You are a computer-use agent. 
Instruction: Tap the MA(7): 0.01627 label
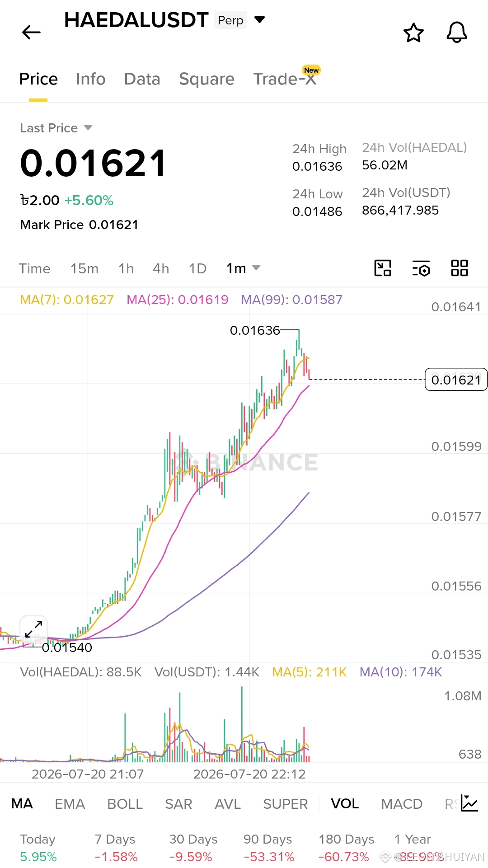coord(67,300)
